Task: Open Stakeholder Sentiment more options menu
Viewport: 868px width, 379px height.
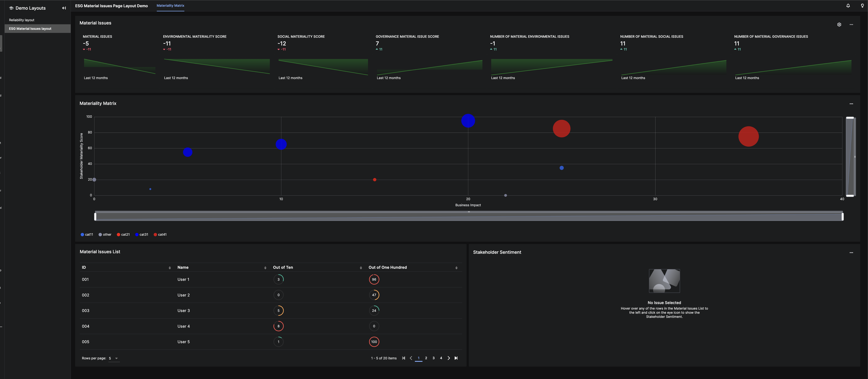Action: pos(851,253)
